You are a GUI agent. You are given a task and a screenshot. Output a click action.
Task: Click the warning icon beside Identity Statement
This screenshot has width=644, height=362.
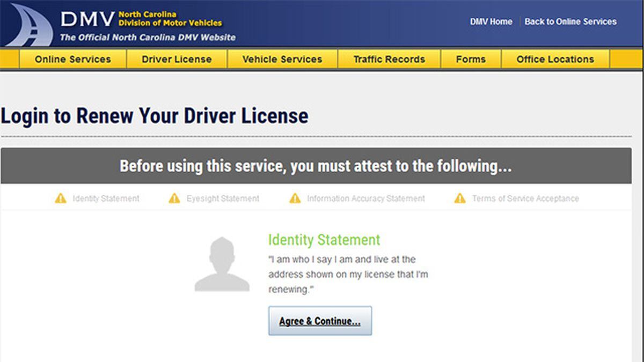point(61,198)
